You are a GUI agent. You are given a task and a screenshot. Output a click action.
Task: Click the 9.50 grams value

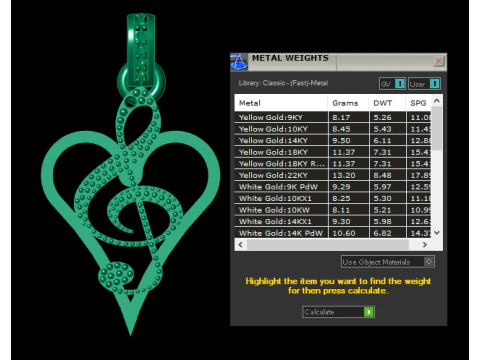tap(341, 141)
